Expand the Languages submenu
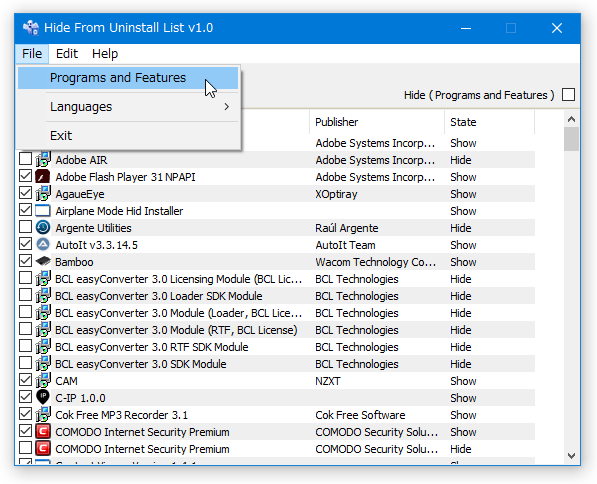 pos(128,107)
